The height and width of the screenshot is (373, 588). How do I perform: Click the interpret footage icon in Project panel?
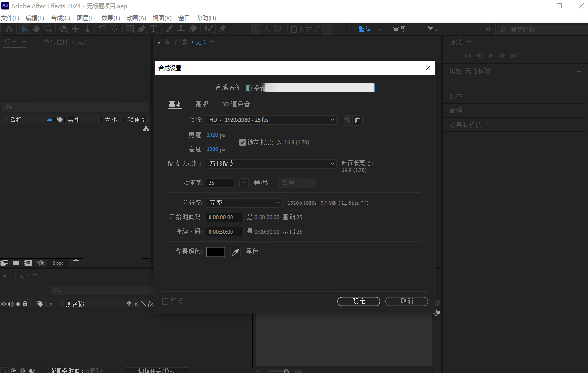pos(4,263)
